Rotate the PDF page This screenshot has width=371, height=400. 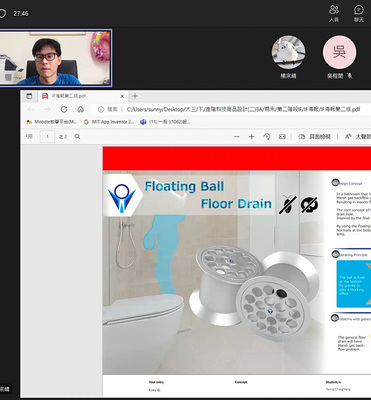[x=267, y=137]
